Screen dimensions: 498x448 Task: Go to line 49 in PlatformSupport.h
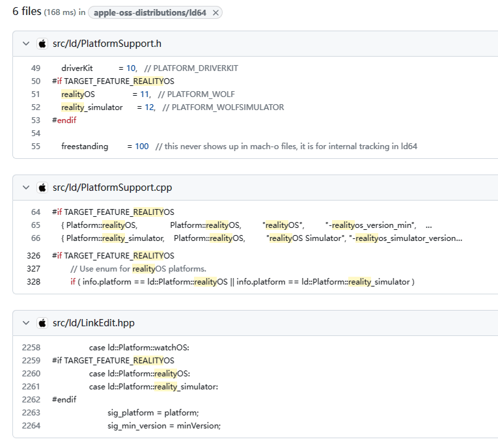pos(35,68)
